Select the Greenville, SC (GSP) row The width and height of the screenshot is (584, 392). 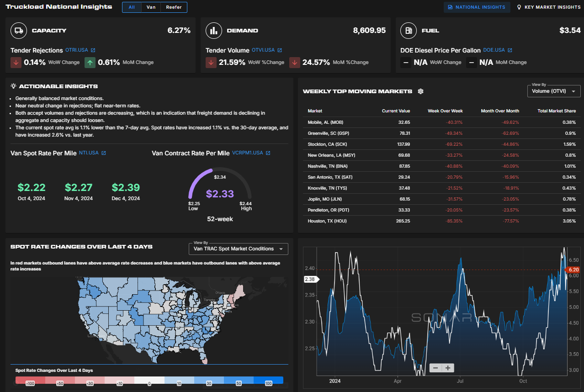click(441, 133)
